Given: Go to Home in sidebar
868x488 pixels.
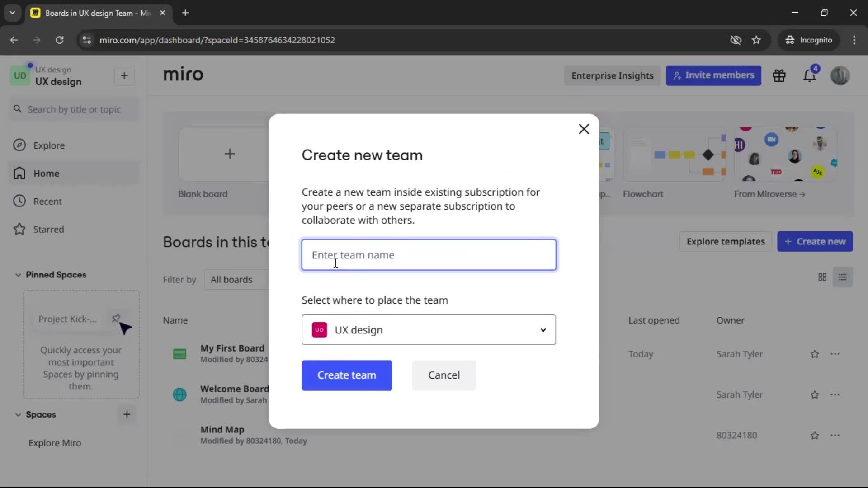Looking at the screenshot, I should point(74,174).
